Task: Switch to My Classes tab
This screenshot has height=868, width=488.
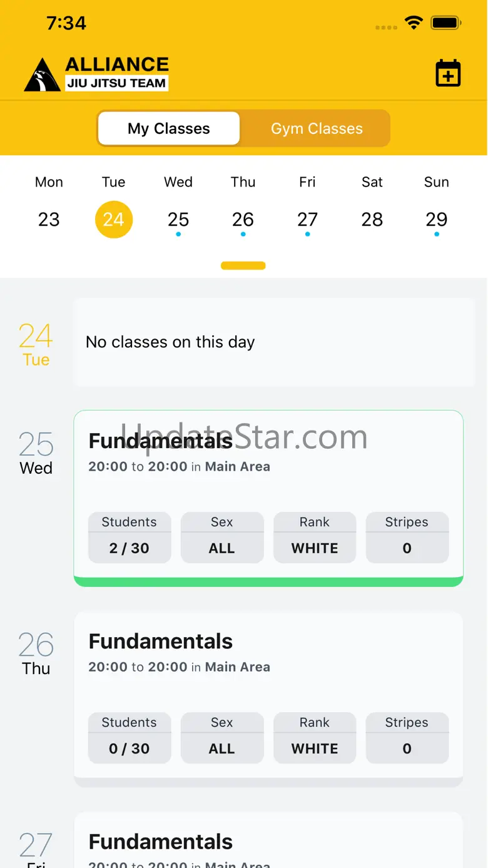Action: coord(169,128)
